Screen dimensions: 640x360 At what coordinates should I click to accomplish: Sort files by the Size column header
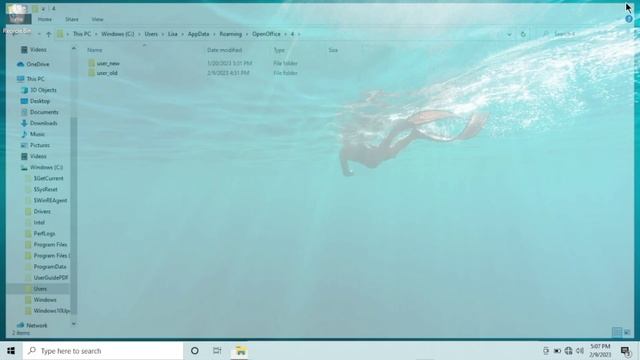point(333,50)
